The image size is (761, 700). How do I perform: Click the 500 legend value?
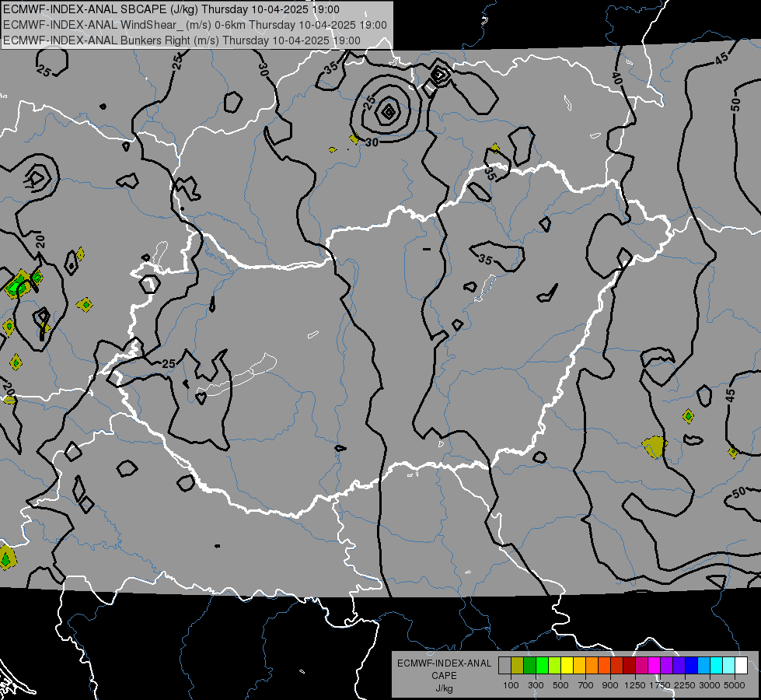tap(560, 685)
